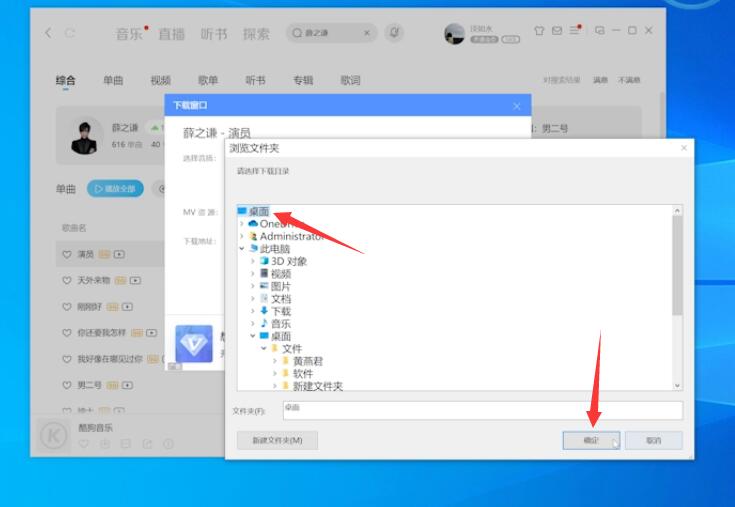Open the user profile avatar

454,34
